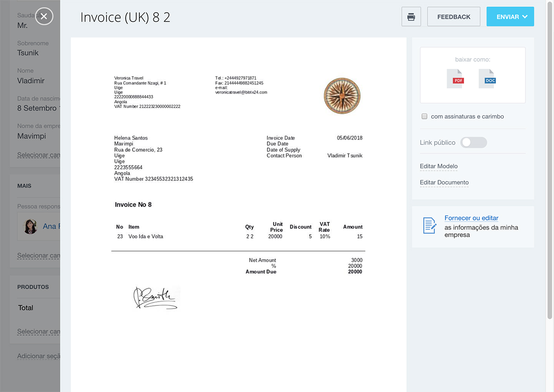Download the invoice as DOC
Screen dimensions: 554x392
pos(487,79)
